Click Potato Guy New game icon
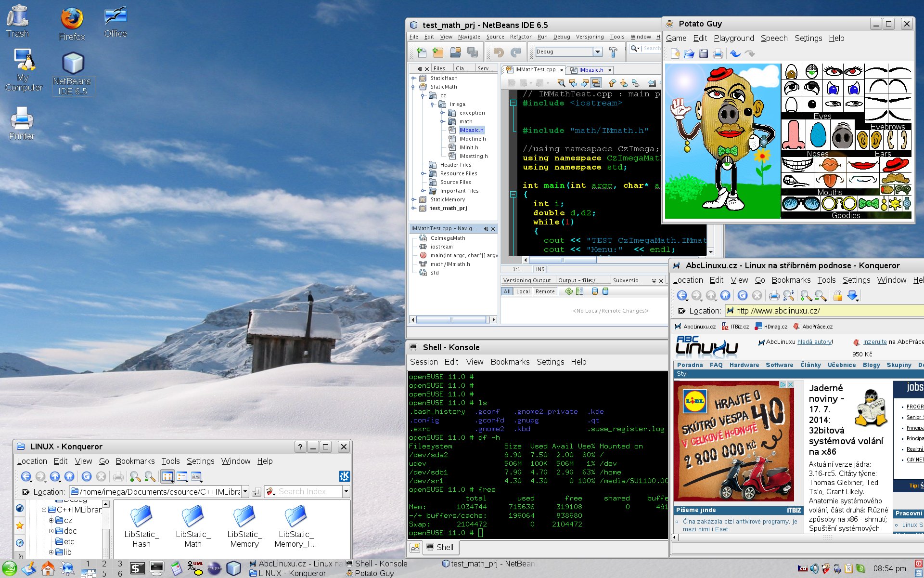The image size is (924, 578). coord(675,53)
